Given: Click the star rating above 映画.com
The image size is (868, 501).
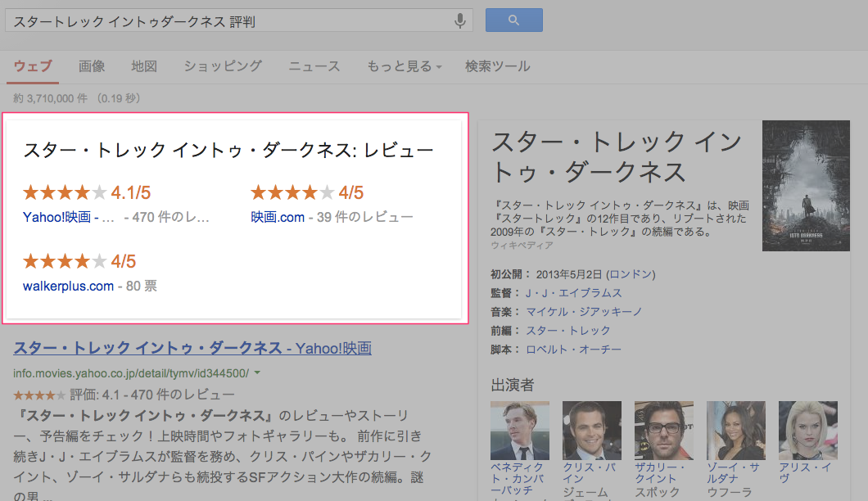Looking at the screenshot, I should pyautogui.click(x=307, y=192).
